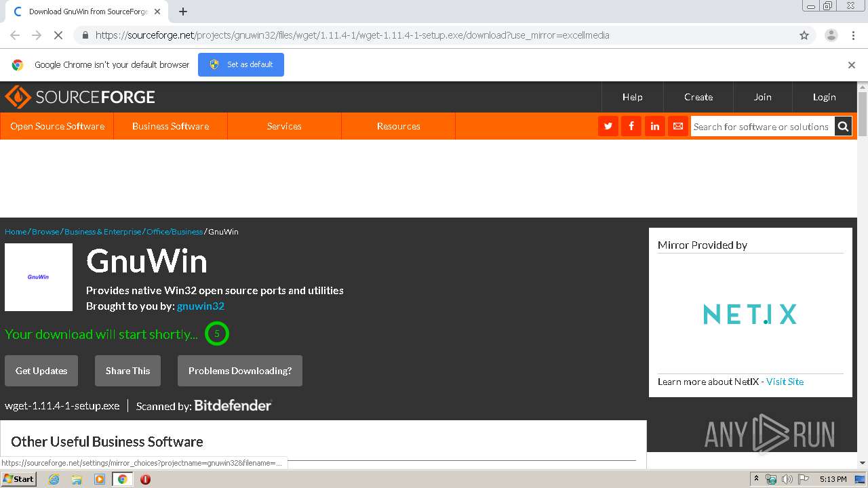Launch Internet Explorer from taskbar

[x=54, y=479]
